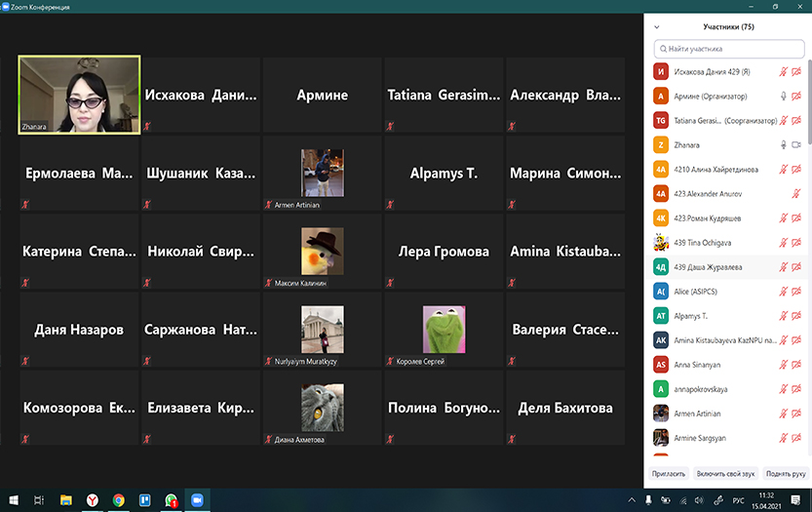Open Google Chrome from the taskbar
The width and height of the screenshot is (812, 512).
[x=119, y=499]
